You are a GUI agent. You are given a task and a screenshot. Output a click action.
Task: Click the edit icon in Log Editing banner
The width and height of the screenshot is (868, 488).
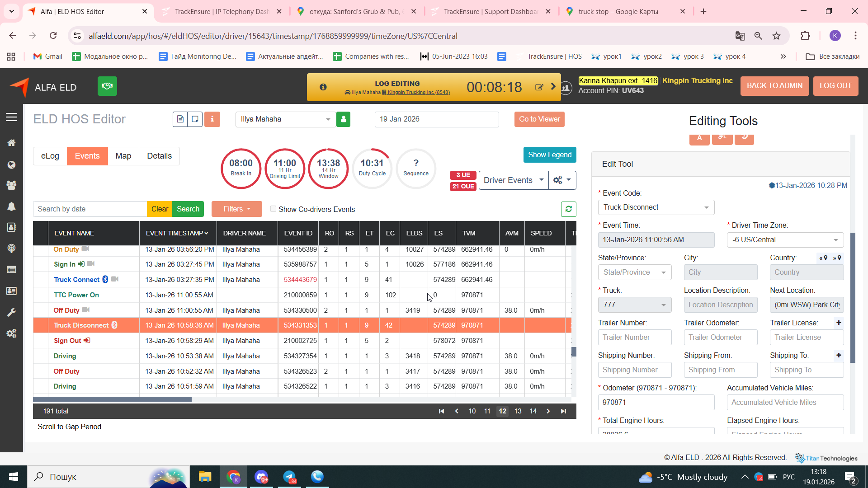539,87
